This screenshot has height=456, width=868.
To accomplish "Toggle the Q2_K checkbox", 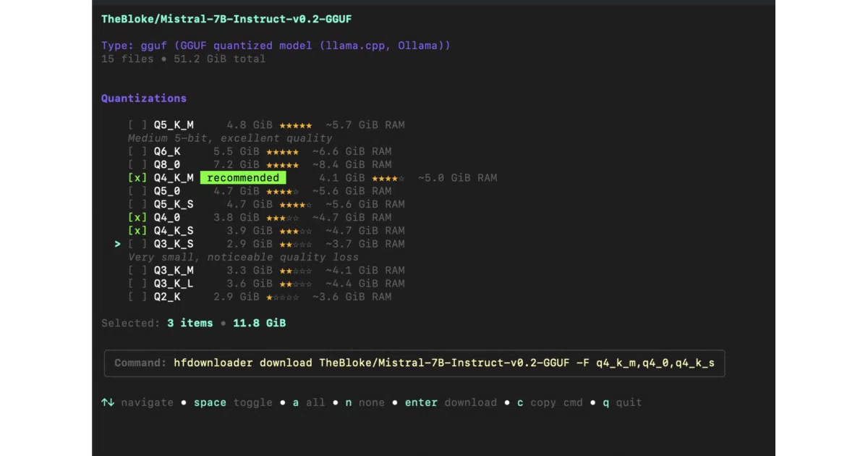I will pos(137,297).
